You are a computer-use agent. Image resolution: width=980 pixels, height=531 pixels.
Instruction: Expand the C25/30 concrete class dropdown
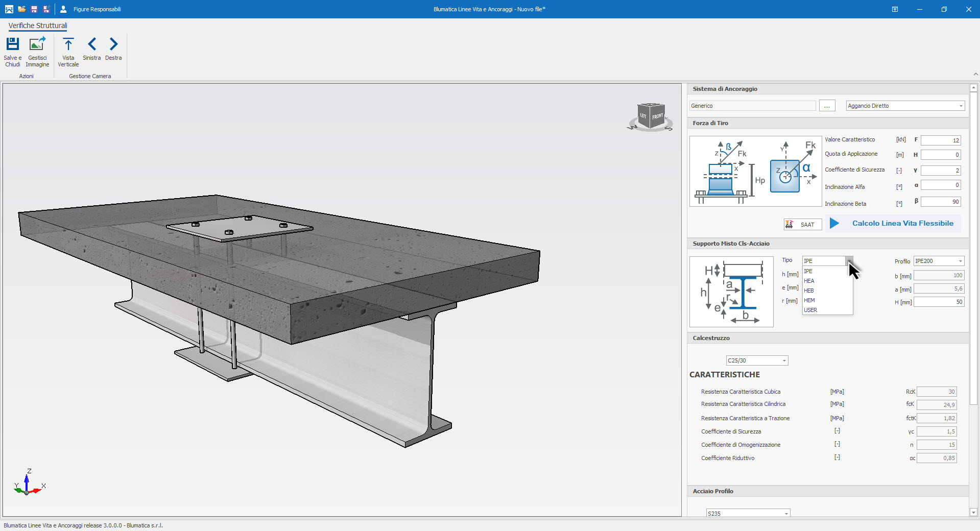coord(784,361)
